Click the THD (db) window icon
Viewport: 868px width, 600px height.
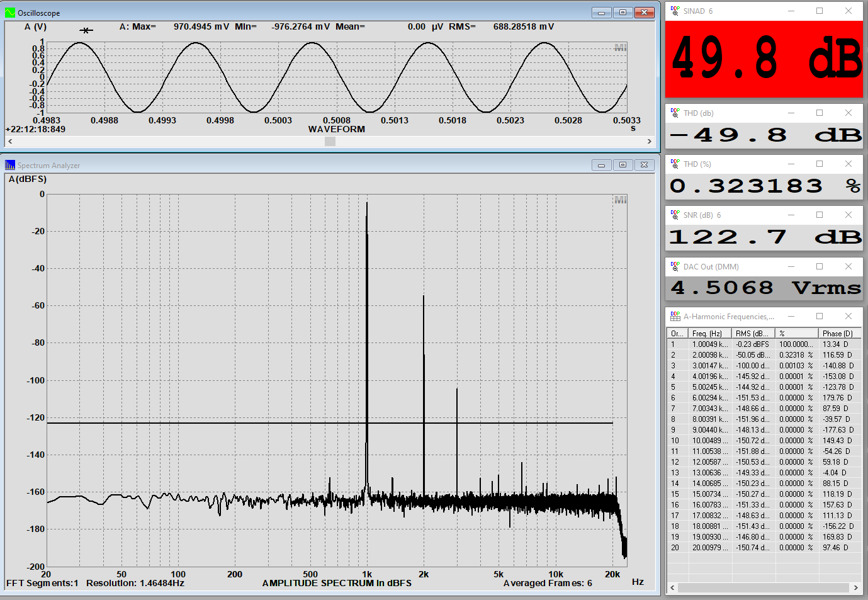coord(675,113)
